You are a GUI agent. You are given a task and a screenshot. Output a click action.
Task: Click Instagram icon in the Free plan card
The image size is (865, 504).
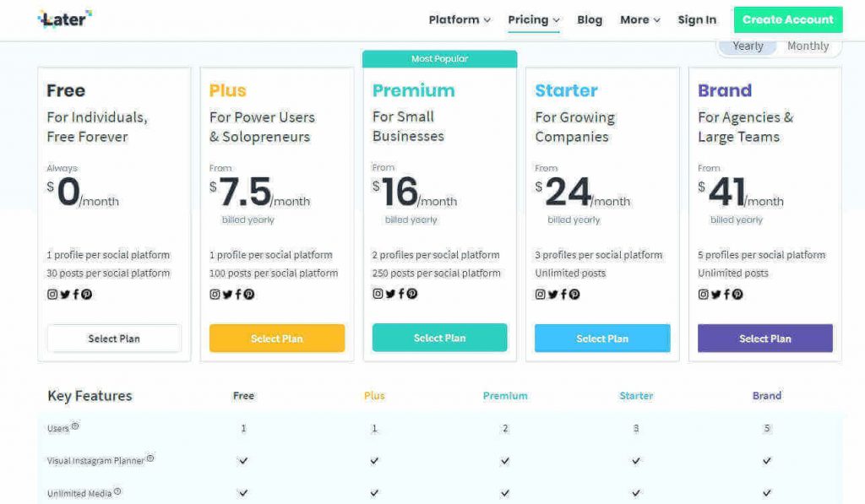coord(52,295)
